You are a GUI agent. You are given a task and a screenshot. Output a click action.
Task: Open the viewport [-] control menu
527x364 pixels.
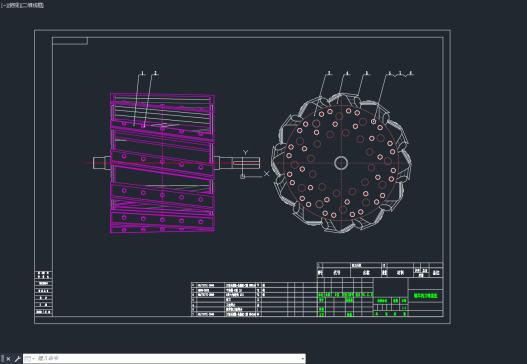2,5
